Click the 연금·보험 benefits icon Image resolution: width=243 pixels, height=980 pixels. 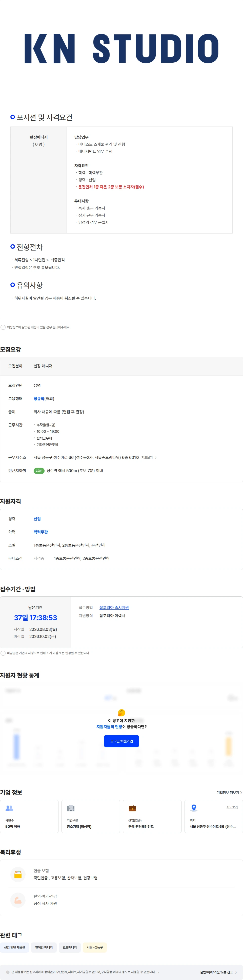18,874
